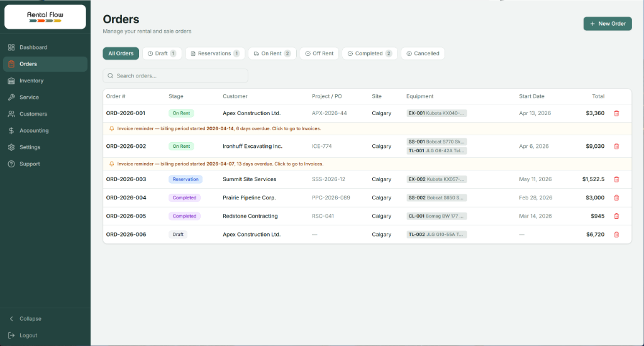Click the Start Date column header
Viewport: 644px width, 346px height.
pos(531,97)
